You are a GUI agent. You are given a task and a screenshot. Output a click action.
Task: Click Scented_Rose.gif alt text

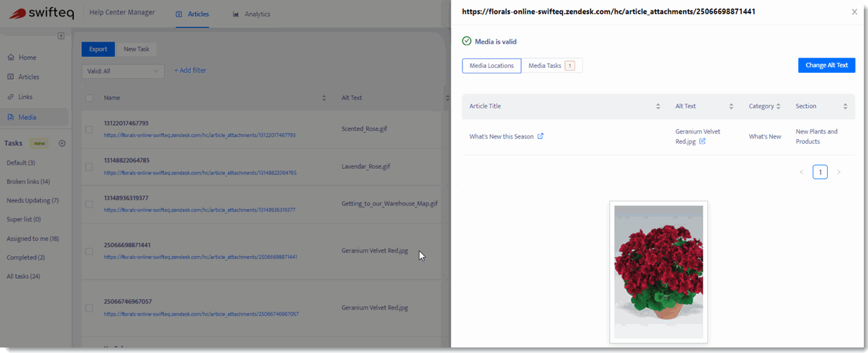365,129
